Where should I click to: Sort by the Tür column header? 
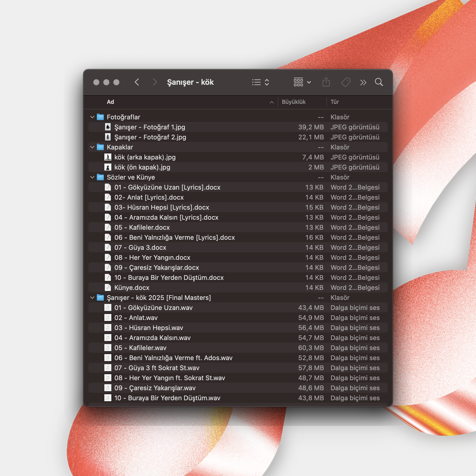(335, 102)
